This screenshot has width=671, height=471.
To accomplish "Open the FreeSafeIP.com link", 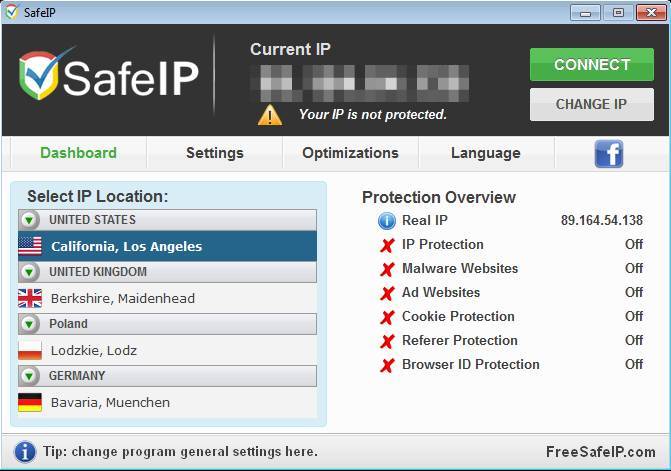I will 601,452.
